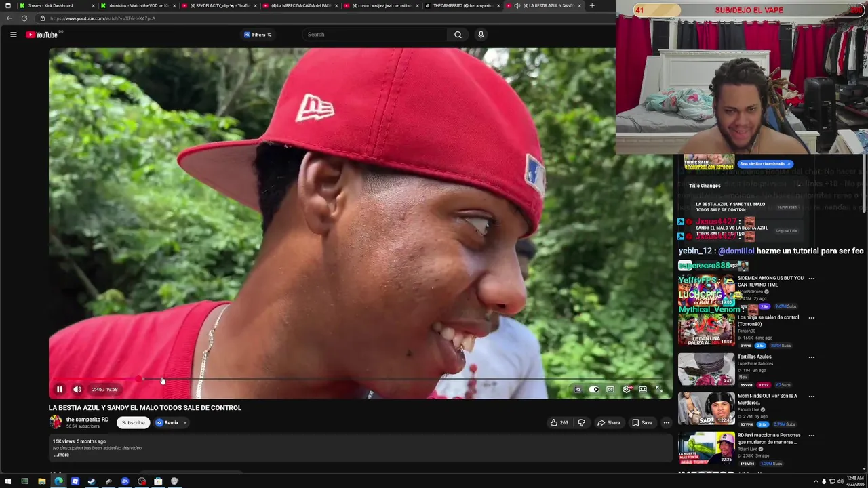
Task: Switch to conoci a rdjavi tab
Action: (380, 5)
